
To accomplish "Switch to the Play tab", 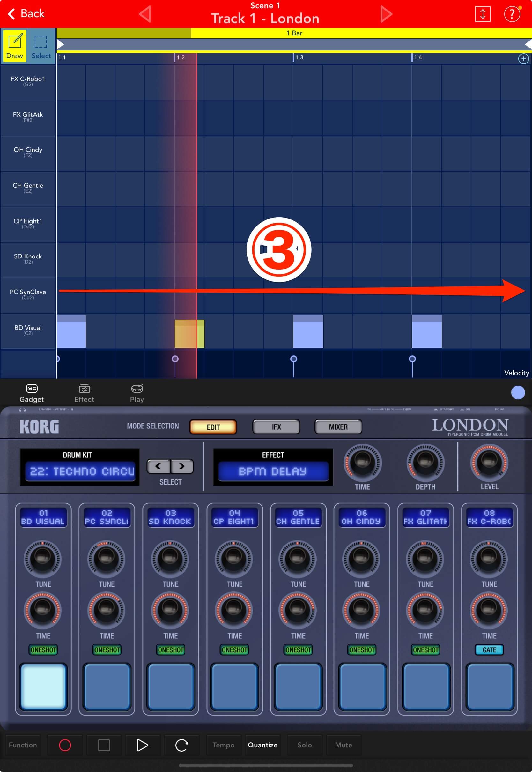I will pos(137,393).
